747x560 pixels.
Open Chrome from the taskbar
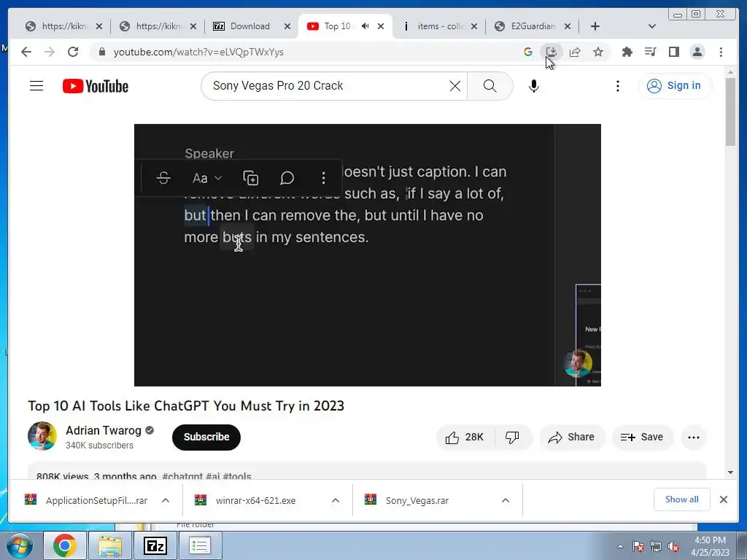click(x=65, y=545)
